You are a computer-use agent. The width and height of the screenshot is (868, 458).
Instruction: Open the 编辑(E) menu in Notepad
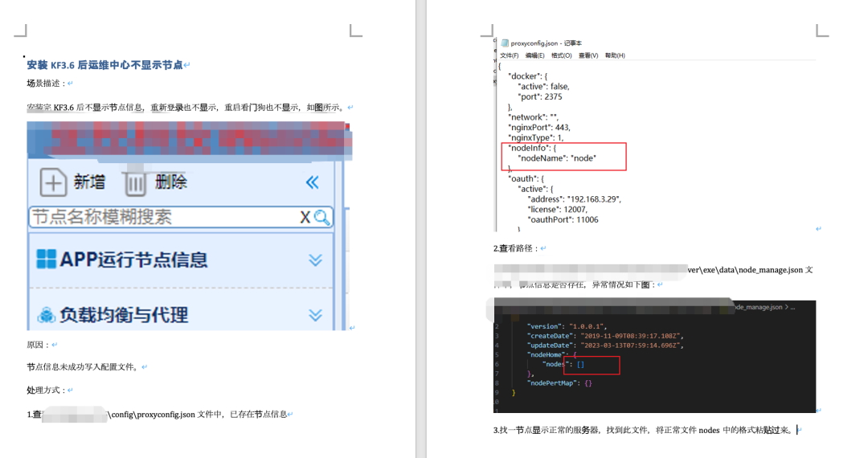[534, 55]
